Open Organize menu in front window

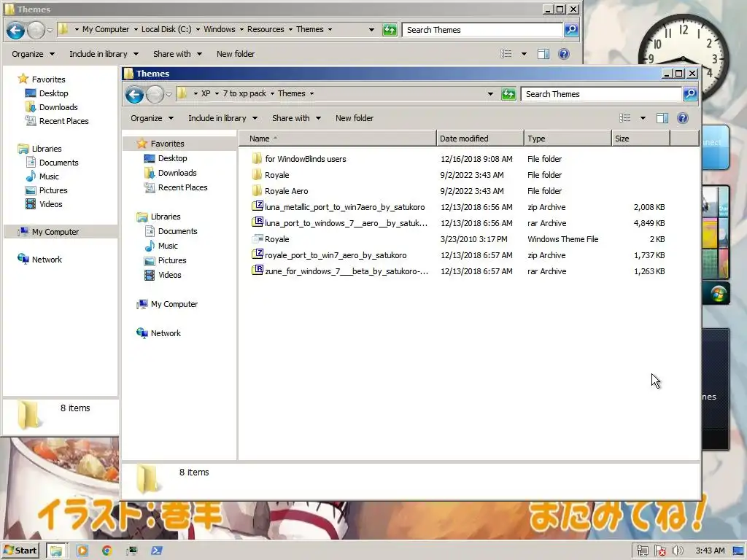click(x=152, y=118)
